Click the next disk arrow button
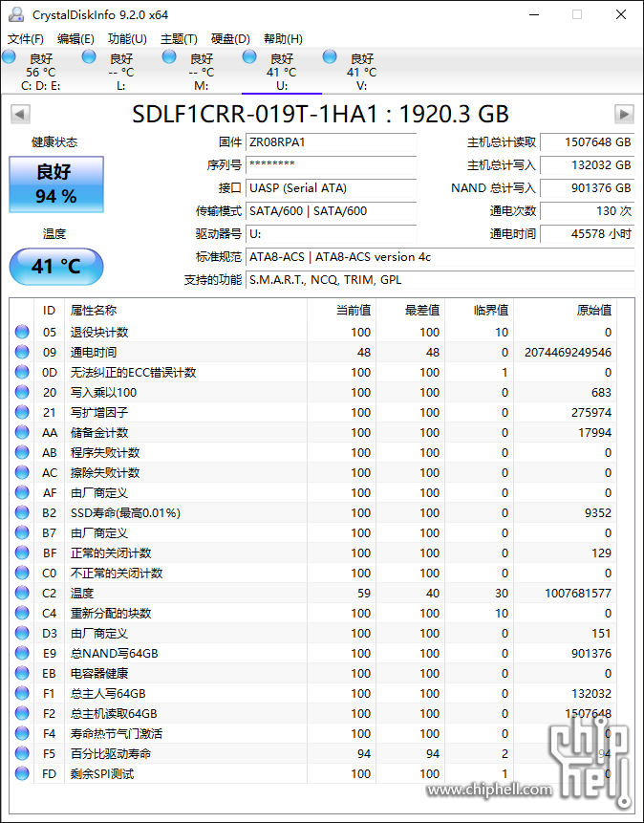644x823 pixels. (x=624, y=114)
